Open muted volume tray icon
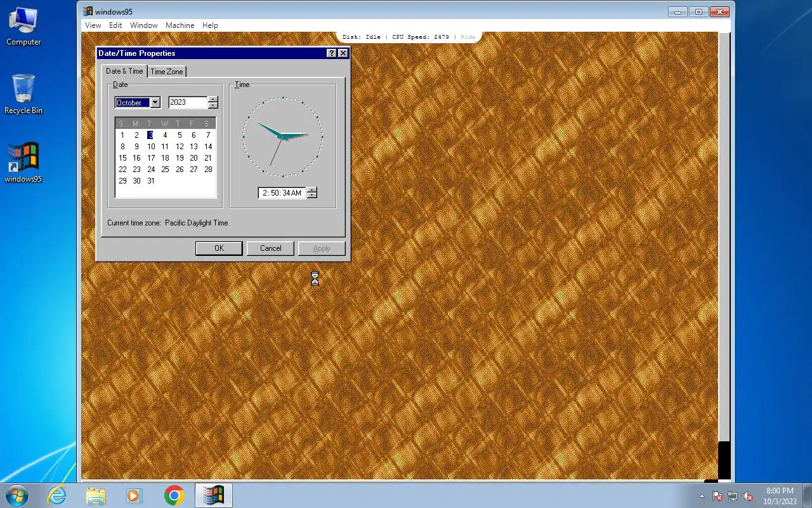Viewport: 812px width, 508px height. 749,496
